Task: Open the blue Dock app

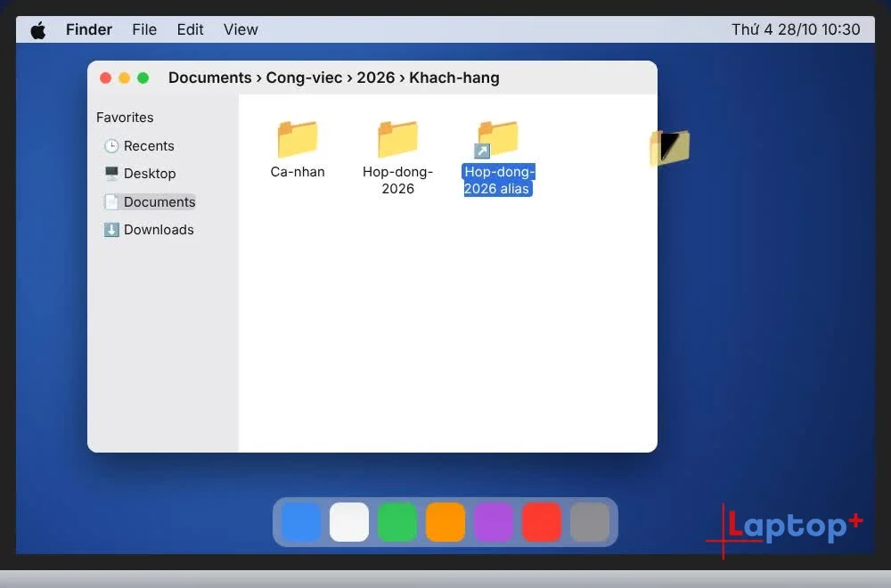Action: pyautogui.click(x=300, y=522)
